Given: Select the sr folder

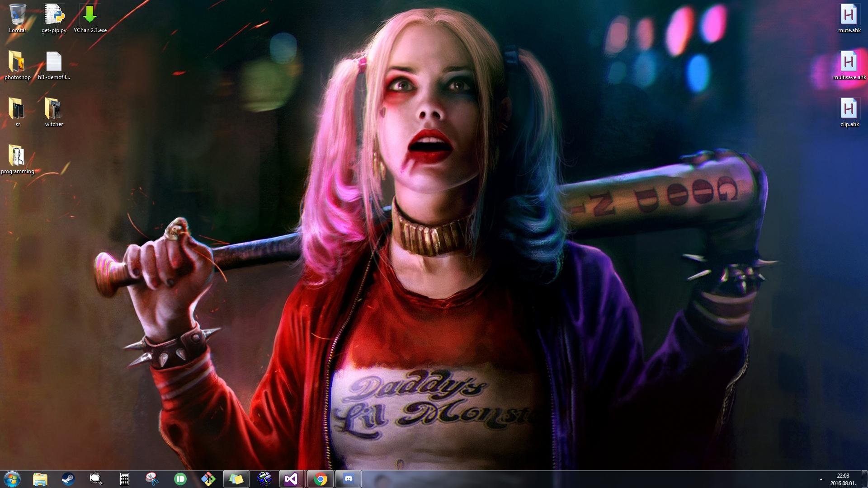Looking at the screenshot, I should tap(18, 112).
